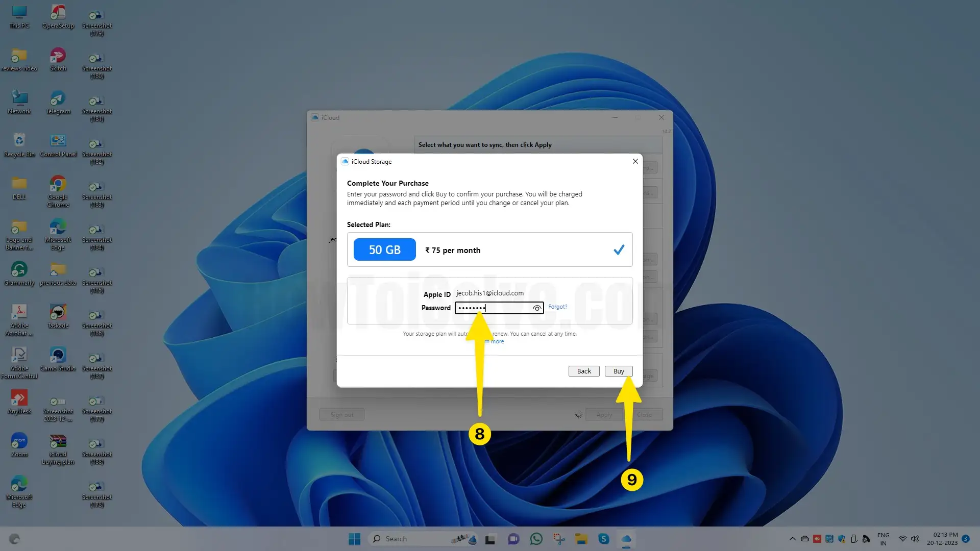Open the ENG IN language switcher
This screenshot has height=551, width=980.
coord(883,538)
